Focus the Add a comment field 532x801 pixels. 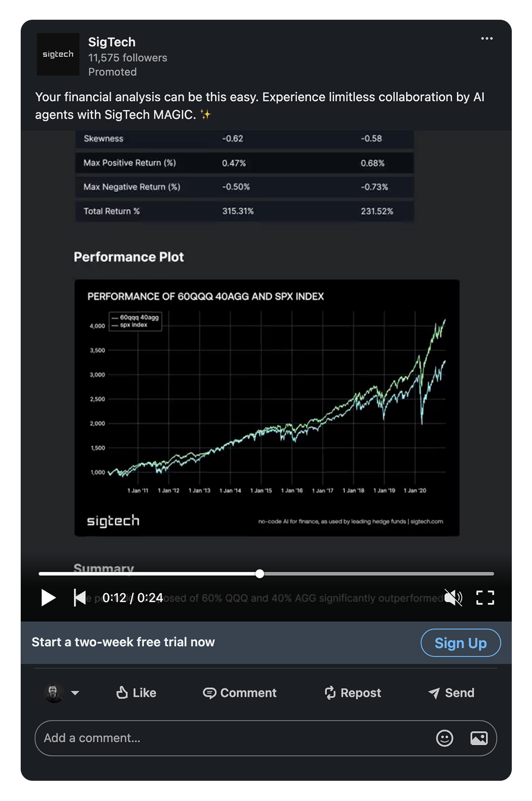point(266,738)
